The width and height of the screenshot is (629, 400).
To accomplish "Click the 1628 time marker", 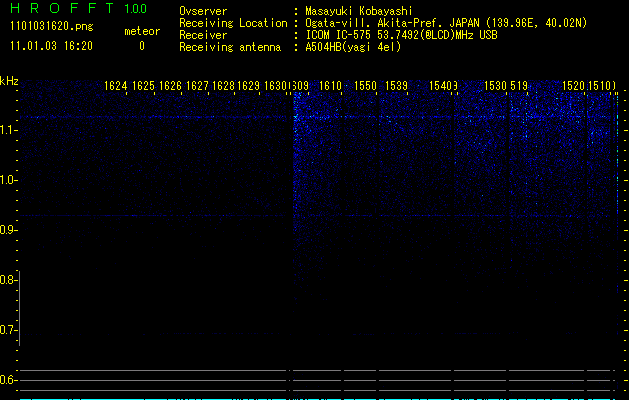I will coord(223,86).
